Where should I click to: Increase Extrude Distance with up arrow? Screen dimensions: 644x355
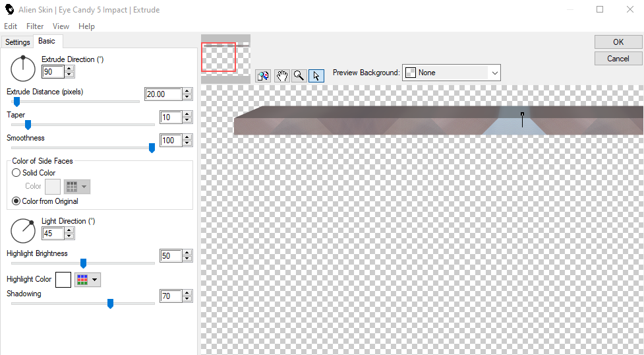coord(187,91)
